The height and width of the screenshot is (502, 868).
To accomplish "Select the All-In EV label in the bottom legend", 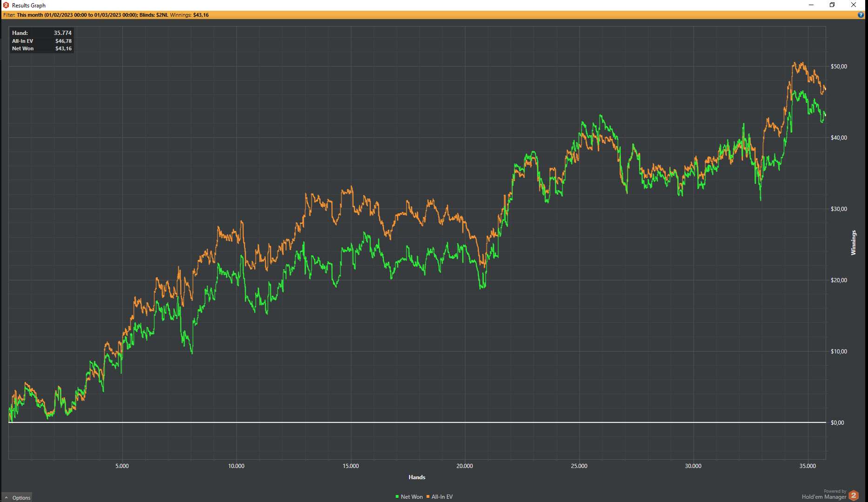I will [442, 497].
